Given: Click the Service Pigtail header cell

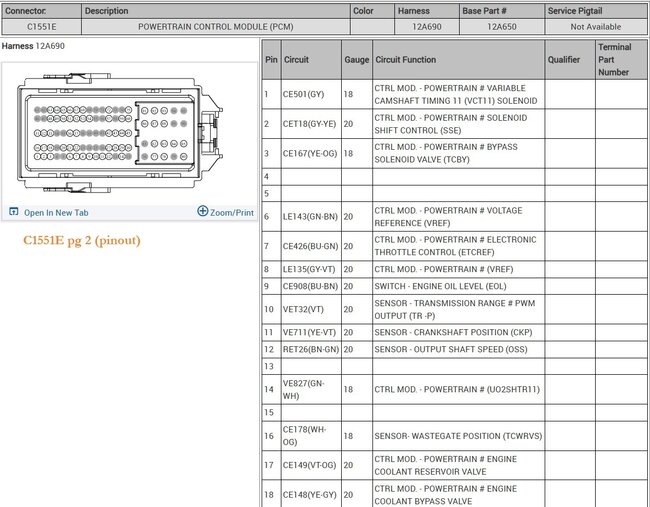Looking at the screenshot, I should click(x=596, y=11).
